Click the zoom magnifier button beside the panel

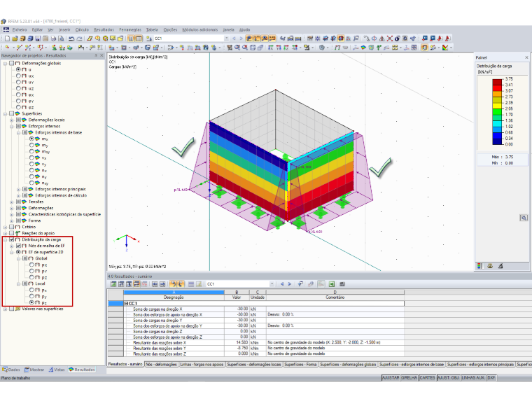click(x=524, y=218)
